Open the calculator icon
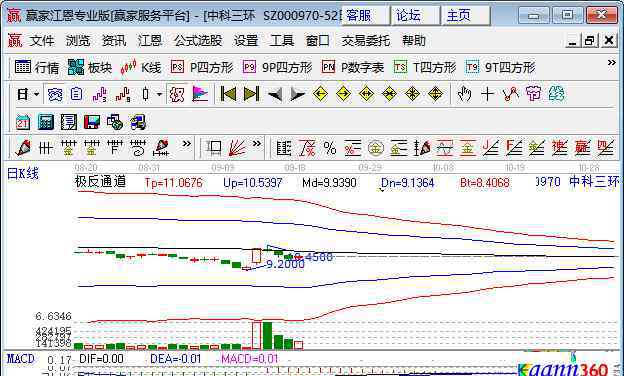 coord(46,122)
